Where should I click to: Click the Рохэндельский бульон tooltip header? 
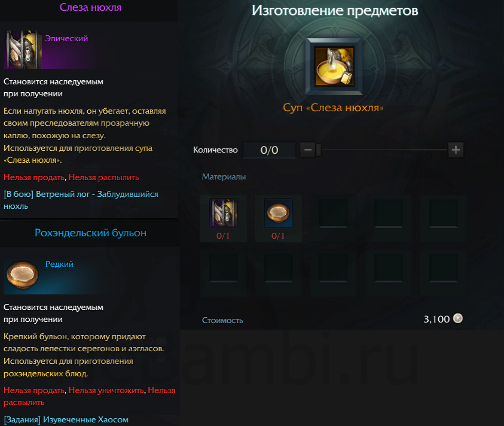point(90,233)
